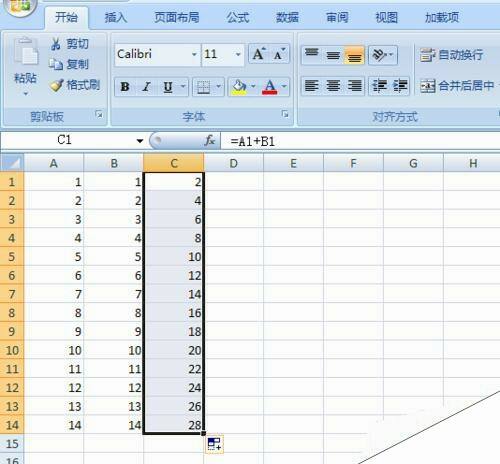500x464 pixels.
Task: Click cell C12 with value 24
Action: coord(174,387)
